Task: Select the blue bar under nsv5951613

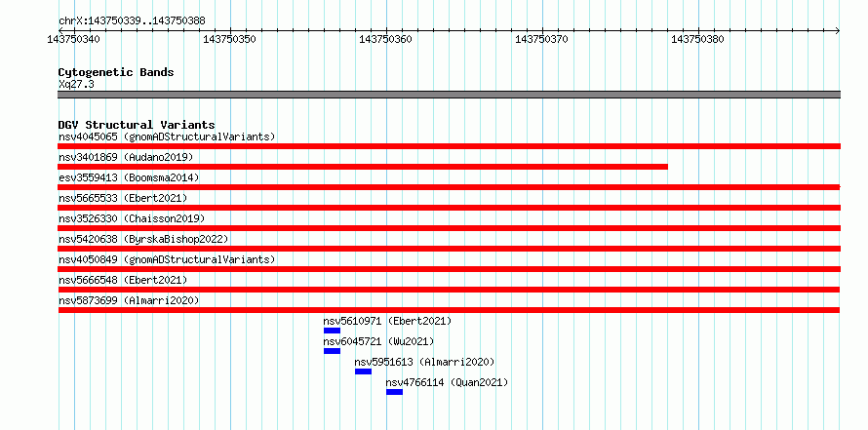Action: [x=363, y=371]
